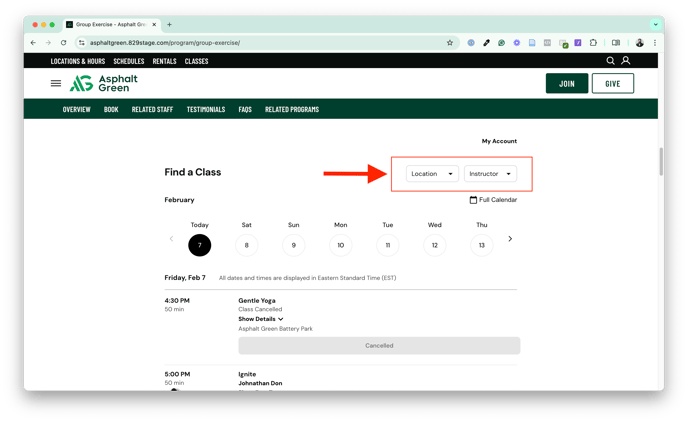Jump to FAQs section

[x=245, y=109]
